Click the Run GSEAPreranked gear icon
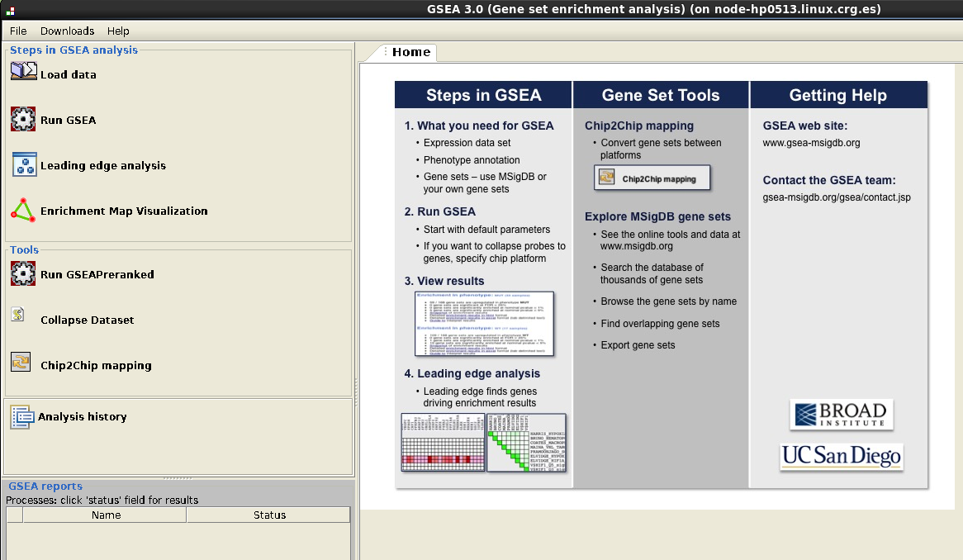Screen dimensions: 963x560 click(23, 274)
